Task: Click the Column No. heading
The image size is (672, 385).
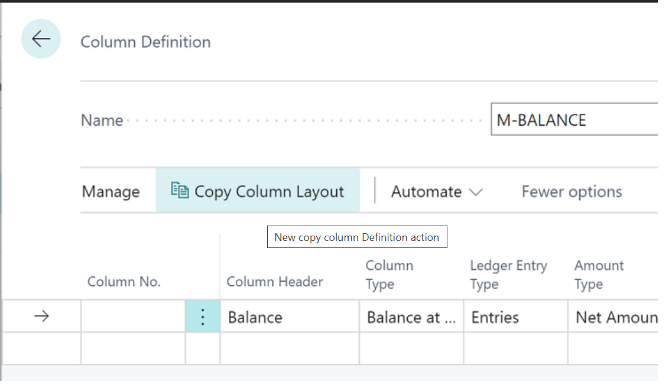Action: coord(124,282)
